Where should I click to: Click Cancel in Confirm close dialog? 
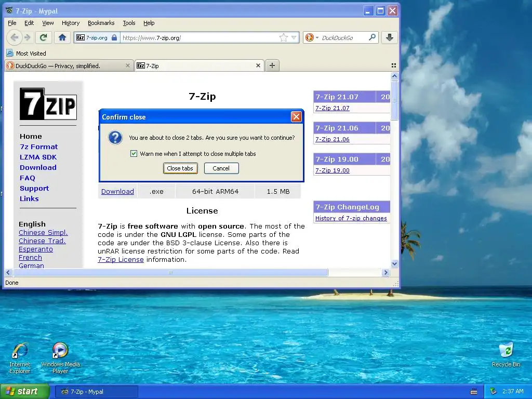(x=221, y=168)
